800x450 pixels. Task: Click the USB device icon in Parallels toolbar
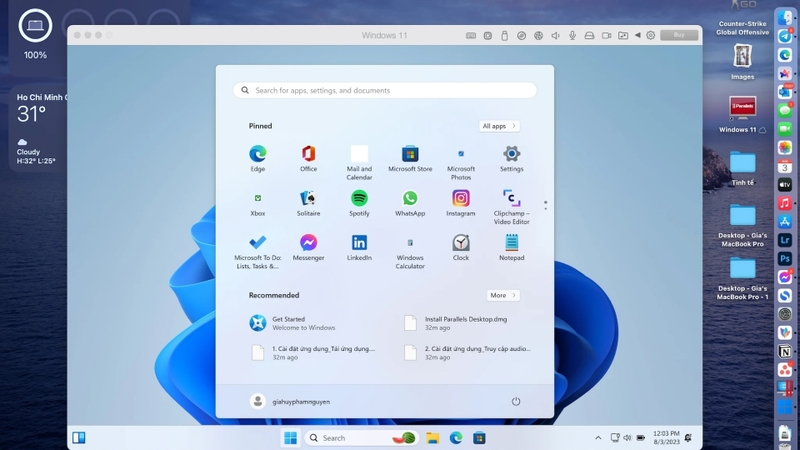click(505, 35)
